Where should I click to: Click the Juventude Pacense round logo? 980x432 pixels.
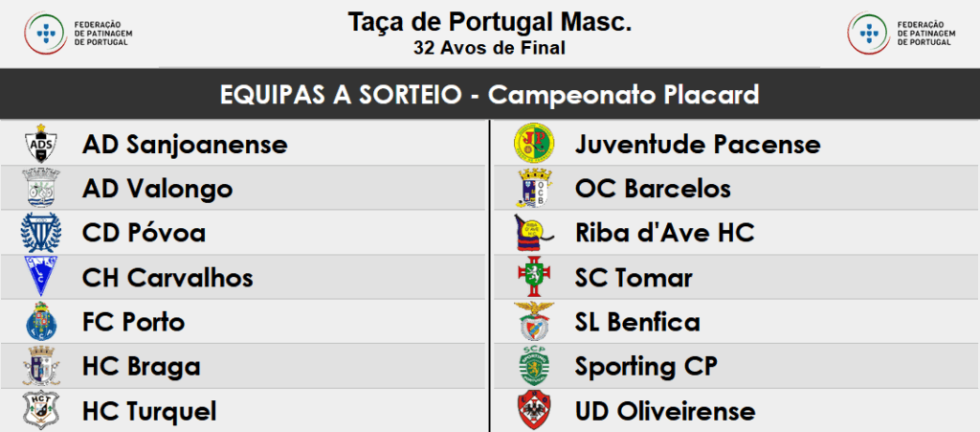[x=534, y=145]
